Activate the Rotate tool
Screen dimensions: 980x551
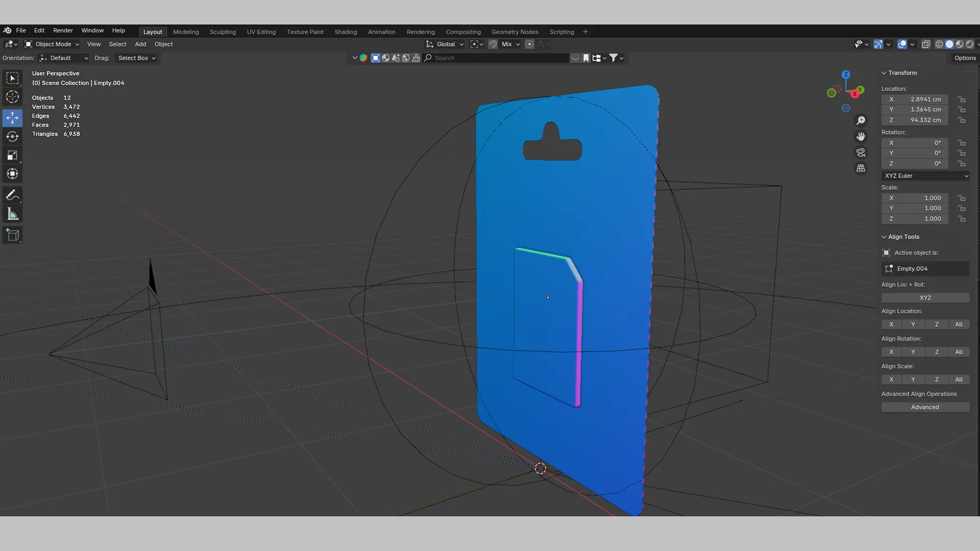point(12,136)
